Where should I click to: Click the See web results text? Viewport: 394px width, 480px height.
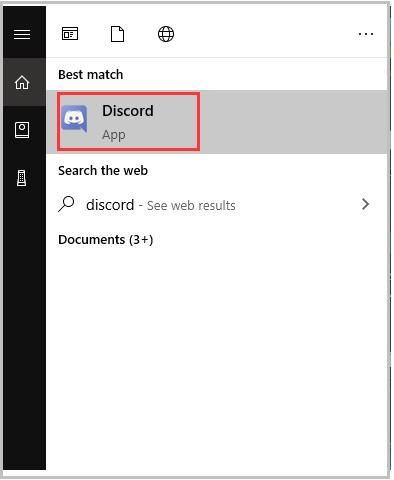coord(191,206)
